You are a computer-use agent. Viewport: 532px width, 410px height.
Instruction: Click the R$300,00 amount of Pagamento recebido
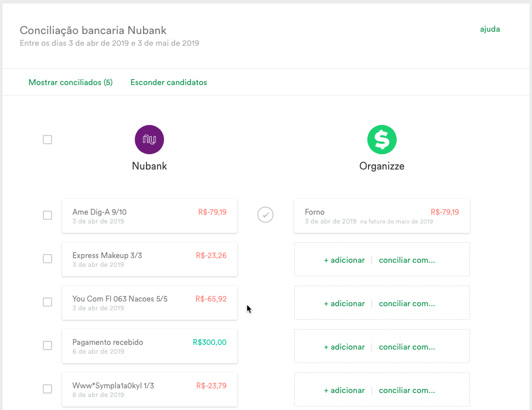click(210, 343)
